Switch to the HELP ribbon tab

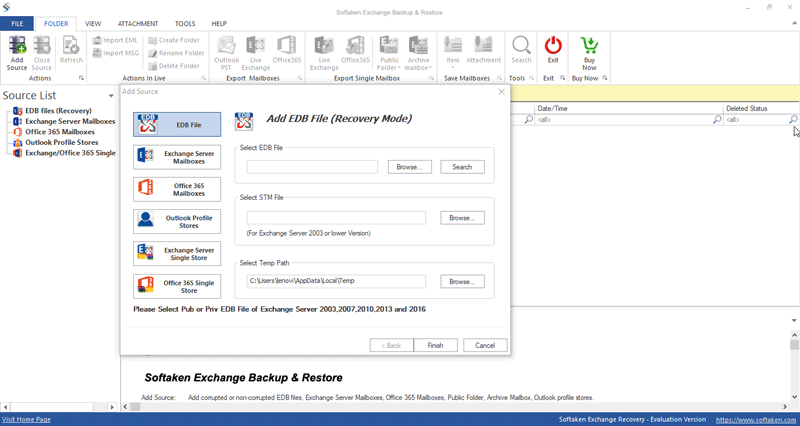pos(219,23)
